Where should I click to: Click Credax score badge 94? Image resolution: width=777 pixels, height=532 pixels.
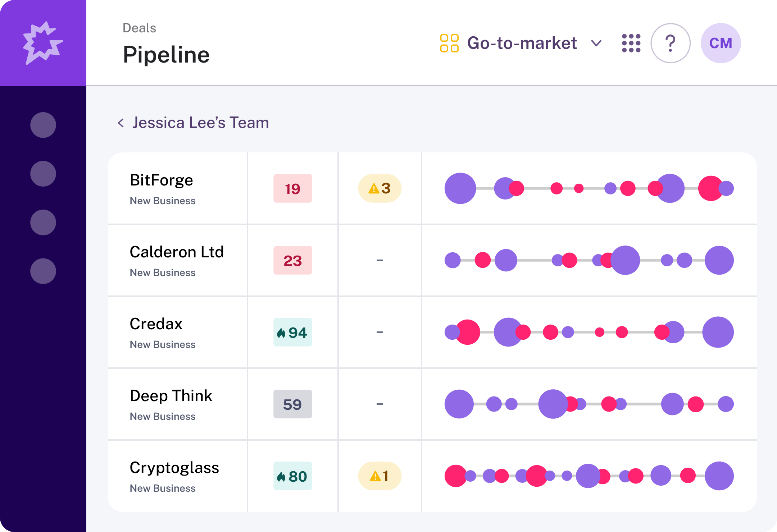(292, 332)
